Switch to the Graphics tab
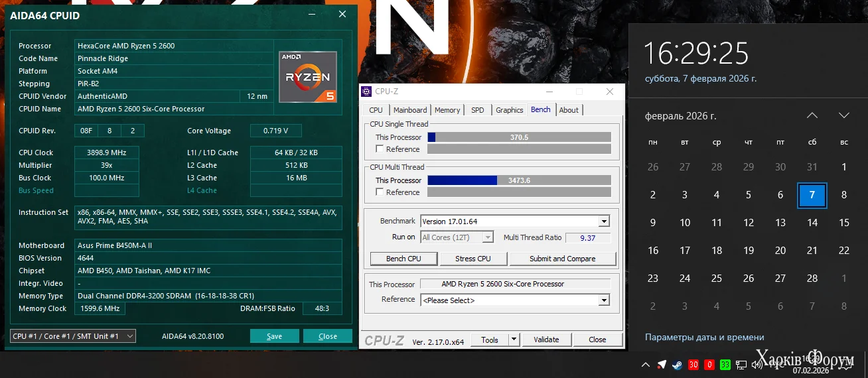Screen dimensions: 868x378 [510, 110]
